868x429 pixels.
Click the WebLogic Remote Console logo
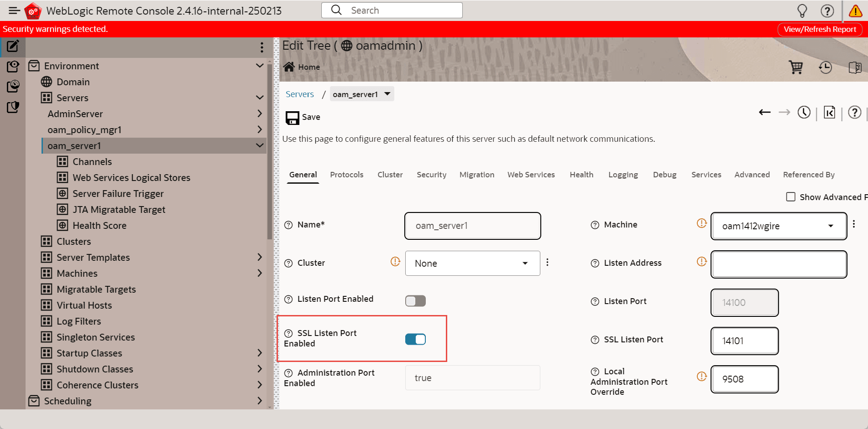point(33,11)
